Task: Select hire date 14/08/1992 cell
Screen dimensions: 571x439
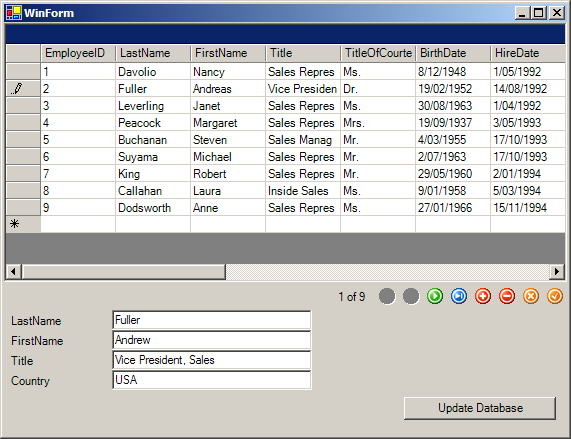Action: point(528,88)
